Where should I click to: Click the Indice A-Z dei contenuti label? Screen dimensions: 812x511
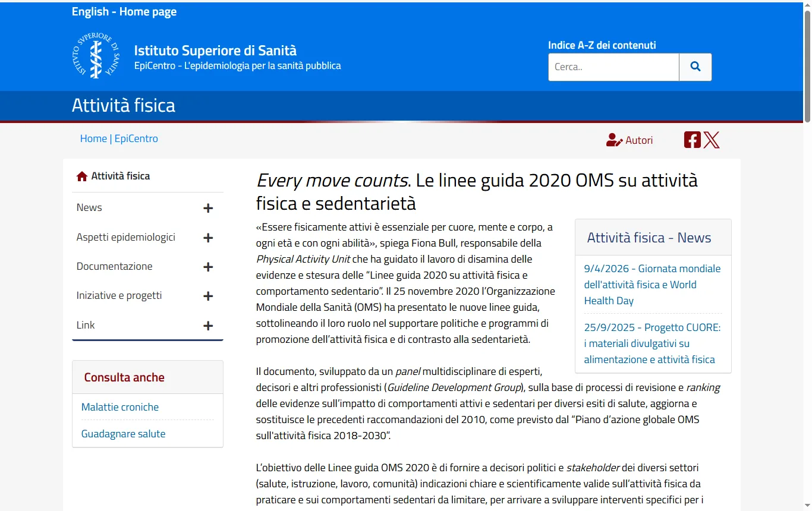602,45
